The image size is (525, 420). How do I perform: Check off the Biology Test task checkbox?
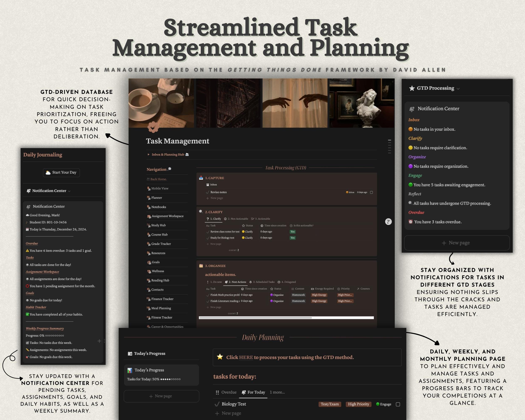click(x=398, y=404)
